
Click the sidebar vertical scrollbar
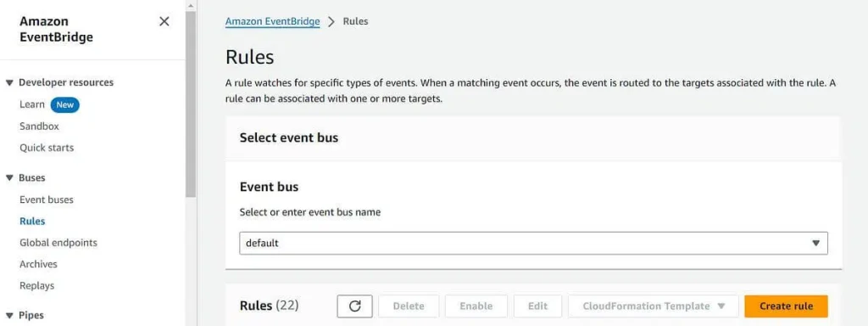(191, 104)
